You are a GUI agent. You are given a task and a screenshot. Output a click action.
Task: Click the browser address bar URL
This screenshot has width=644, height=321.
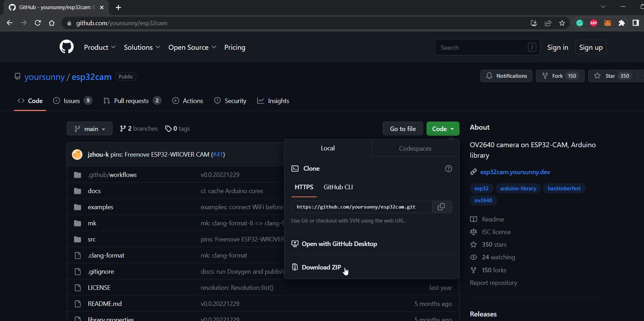(x=122, y=23)
